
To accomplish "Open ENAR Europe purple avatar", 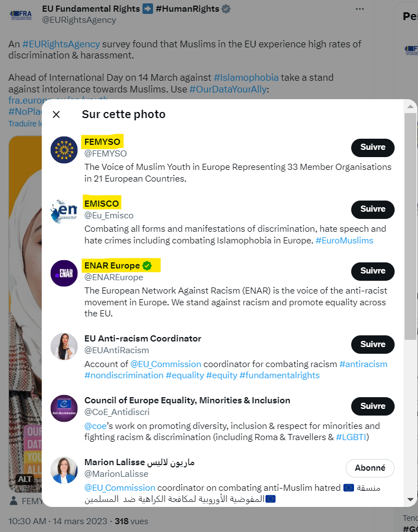I will coord(64,273).
